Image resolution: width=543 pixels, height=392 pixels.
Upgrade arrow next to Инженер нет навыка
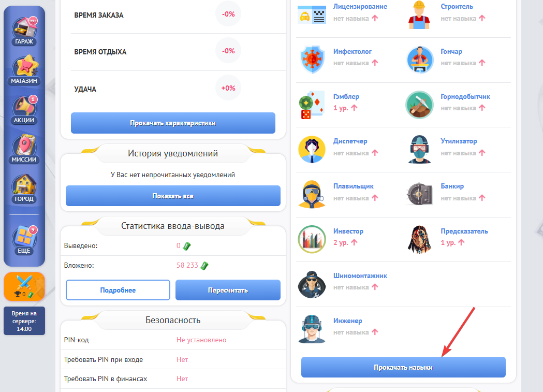pyautogui.click(x=375, y=332)
